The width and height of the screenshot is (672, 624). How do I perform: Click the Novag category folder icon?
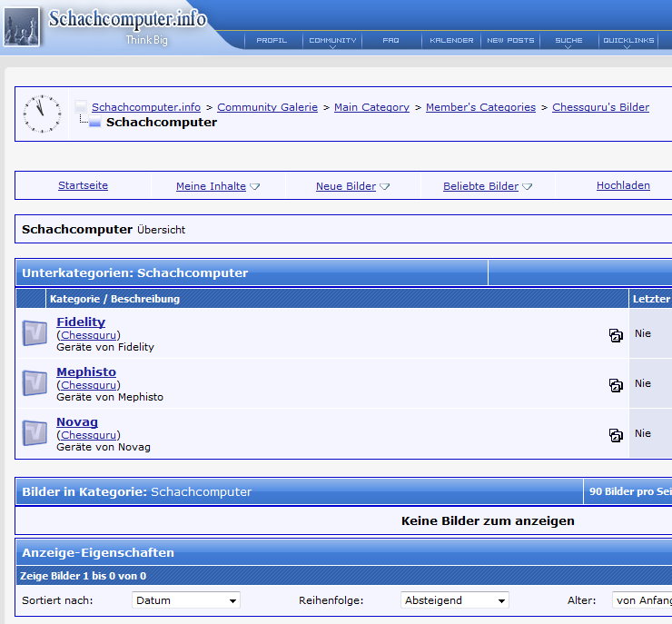click(35, 433)
